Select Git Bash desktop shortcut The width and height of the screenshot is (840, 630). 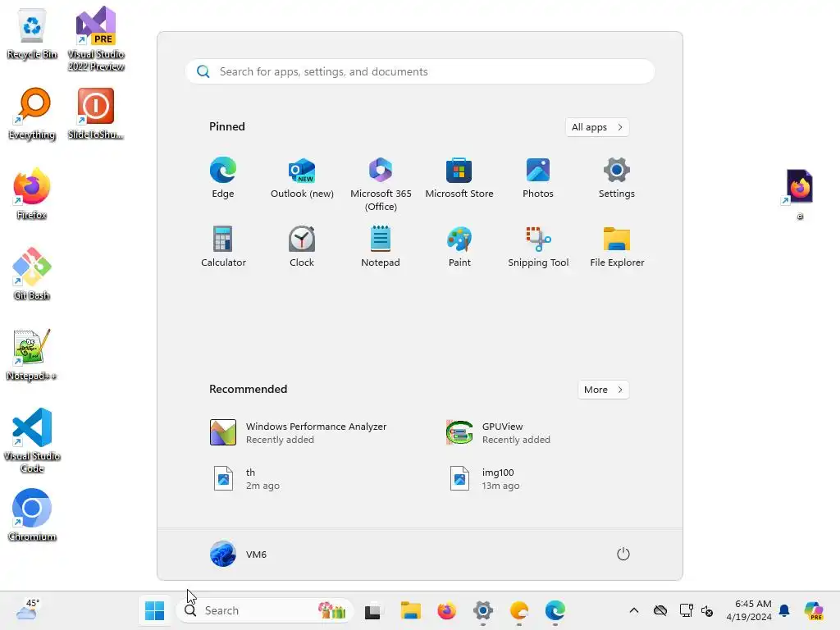pos(32,274)
